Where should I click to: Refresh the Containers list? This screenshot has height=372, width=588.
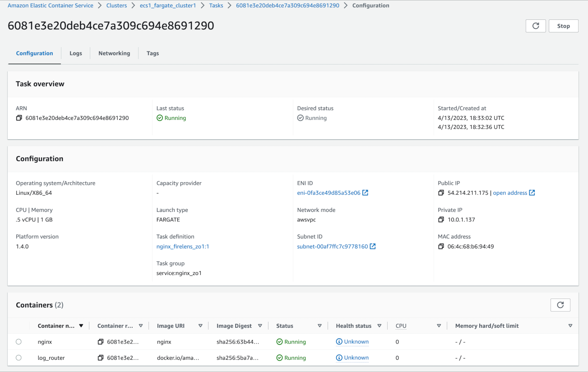tap(560, 305)
